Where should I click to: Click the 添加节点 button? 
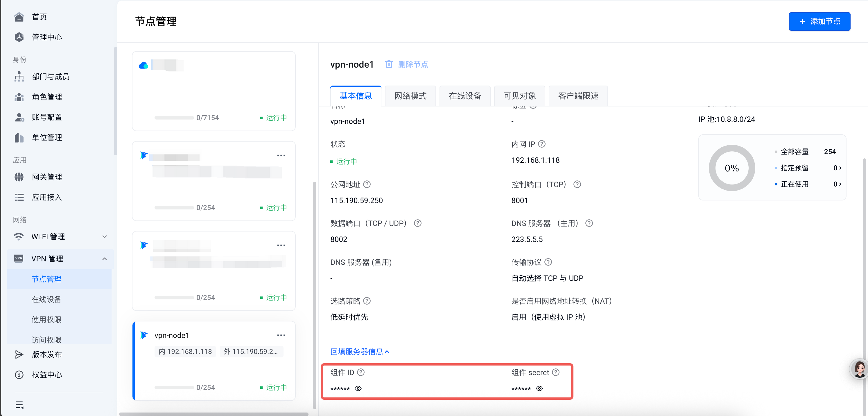pos(819,21)
